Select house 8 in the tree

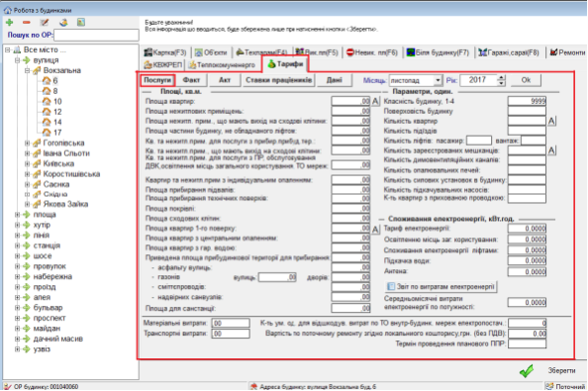55,91
